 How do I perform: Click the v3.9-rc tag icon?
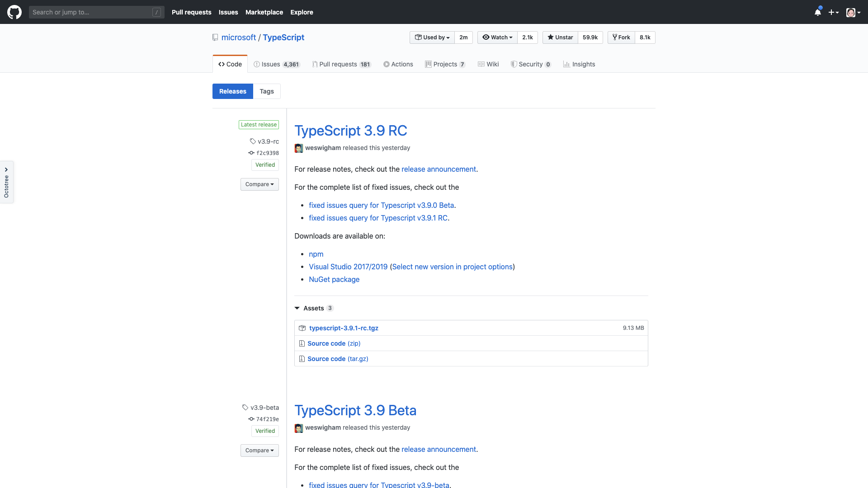point(253,141)
